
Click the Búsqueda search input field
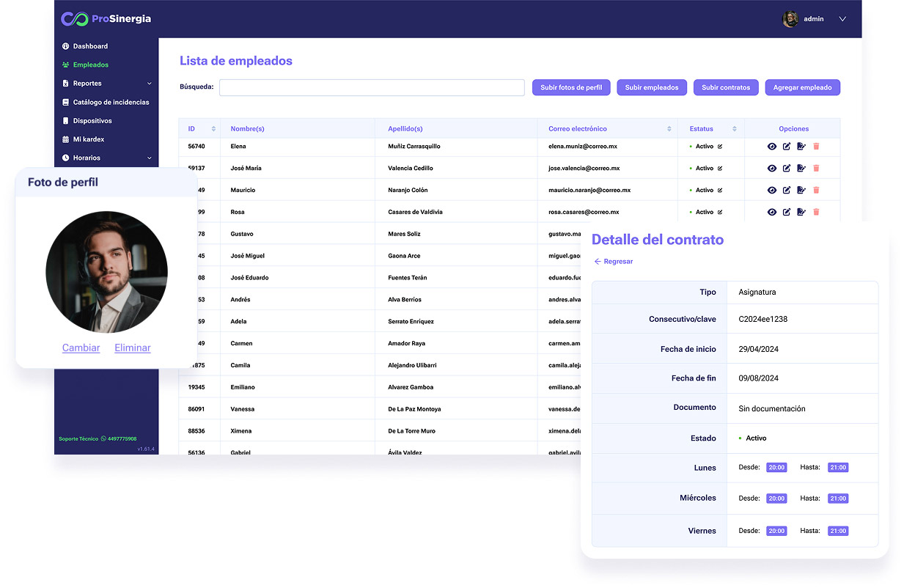coord(372,88)
